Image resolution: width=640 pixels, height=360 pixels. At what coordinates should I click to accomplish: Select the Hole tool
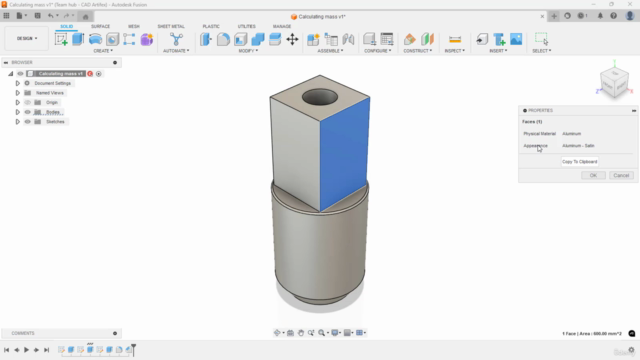tap(112, 39)
